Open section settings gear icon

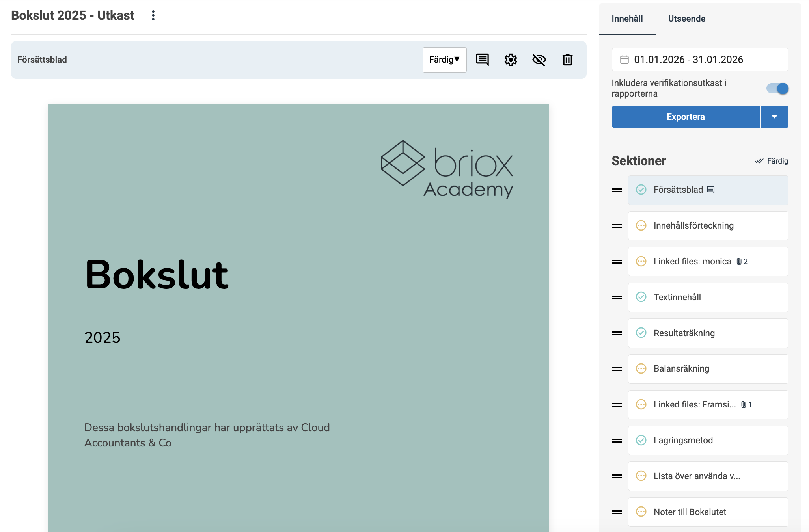click(x=511, y=60)
